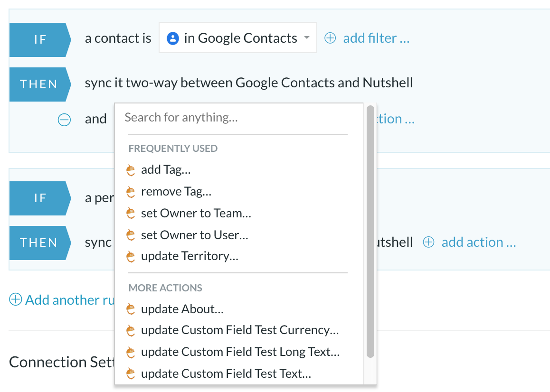Screen dimensions: 550x392
Task: Click the plus icon beside add filter
Action: (x=330, y=38)
